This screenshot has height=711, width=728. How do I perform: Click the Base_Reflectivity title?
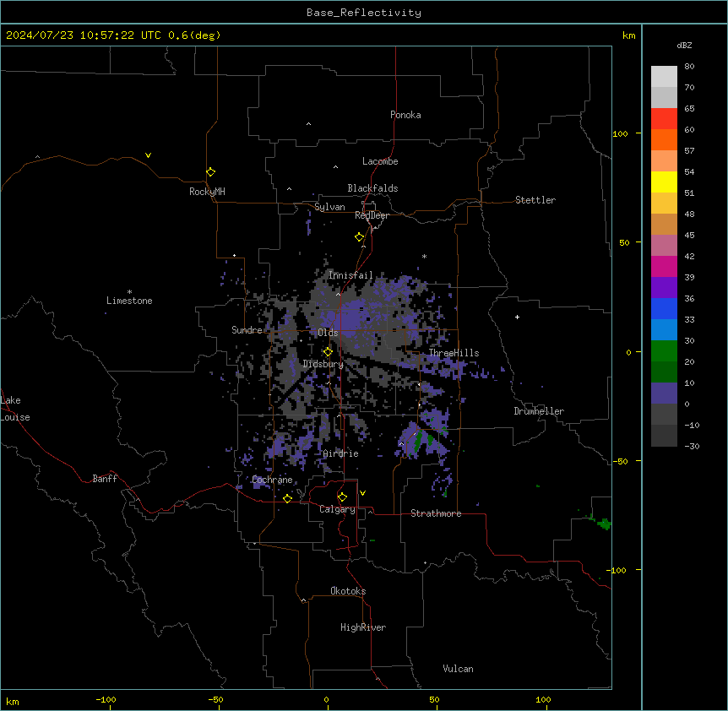point(364,13)
